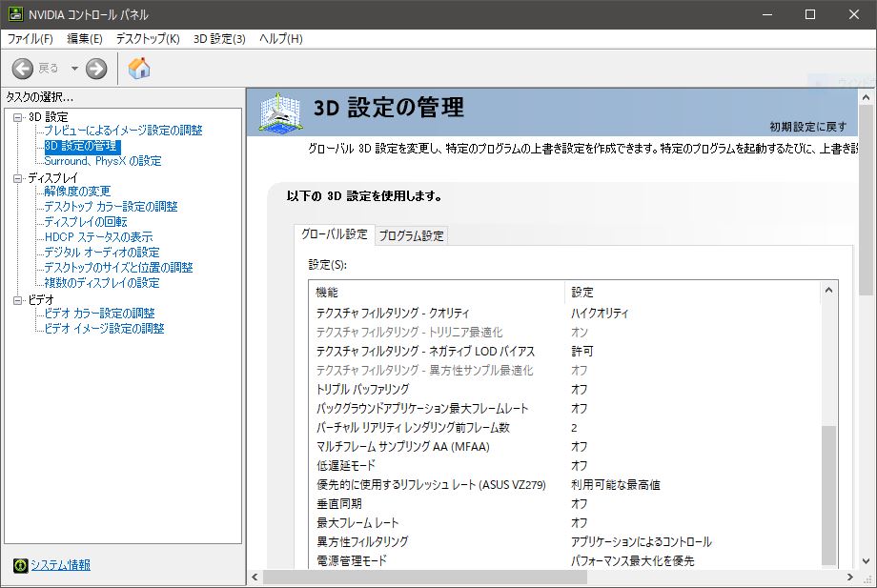Click settings list scroll-up arrow
877x588 pixels.
pos(829,290)
